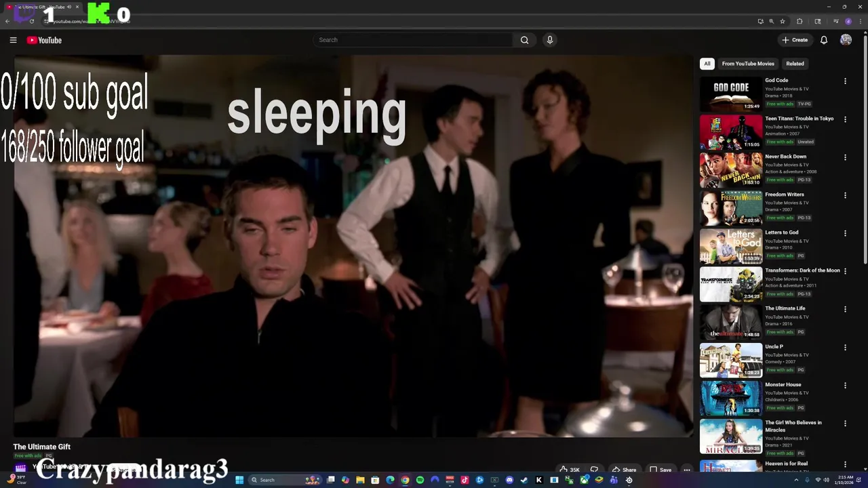Viewport: 868px width, 488px height.
Task: Start voice search with microphone icon
Action: coord(550,40)
